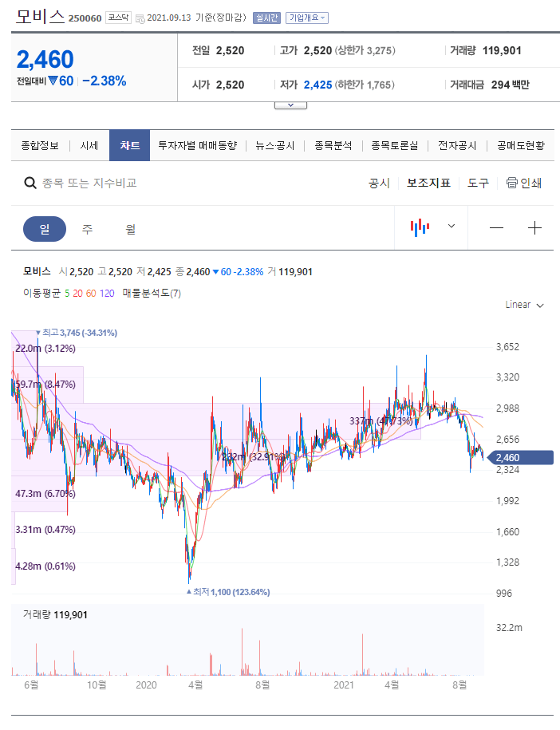Click the 코스닥 market badge

(118, 18)
